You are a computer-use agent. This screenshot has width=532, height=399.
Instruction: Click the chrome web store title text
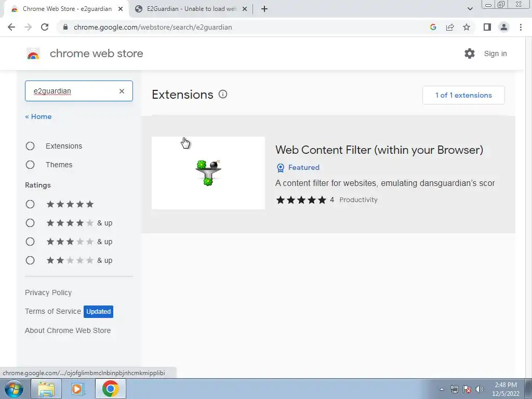click(x=96, y=54)
